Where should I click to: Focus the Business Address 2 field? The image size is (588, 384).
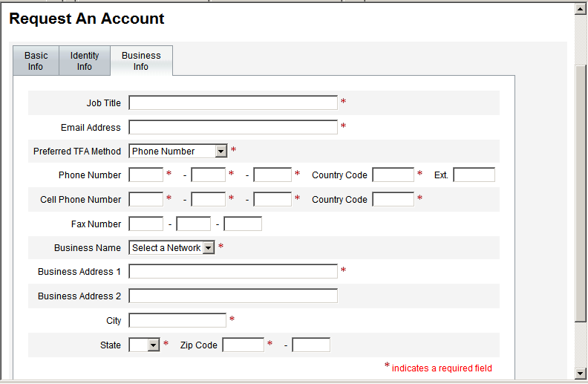[233, 296]
